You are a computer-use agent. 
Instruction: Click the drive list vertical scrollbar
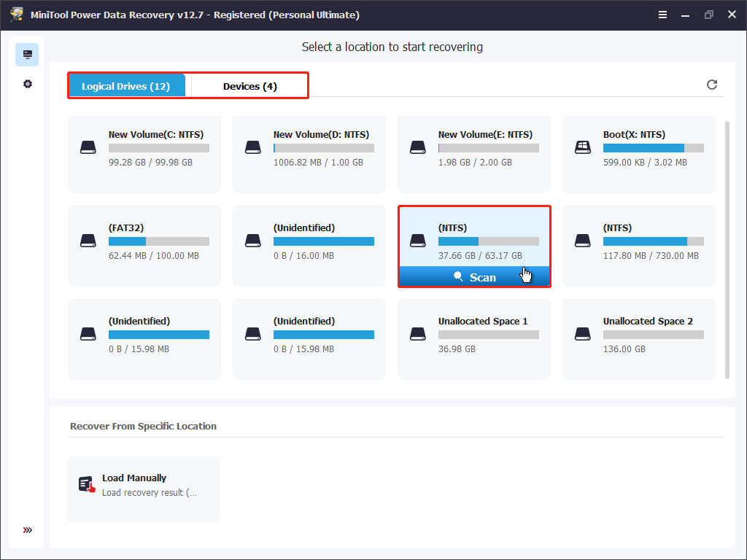pyautogui.click(x=727, y=250)
